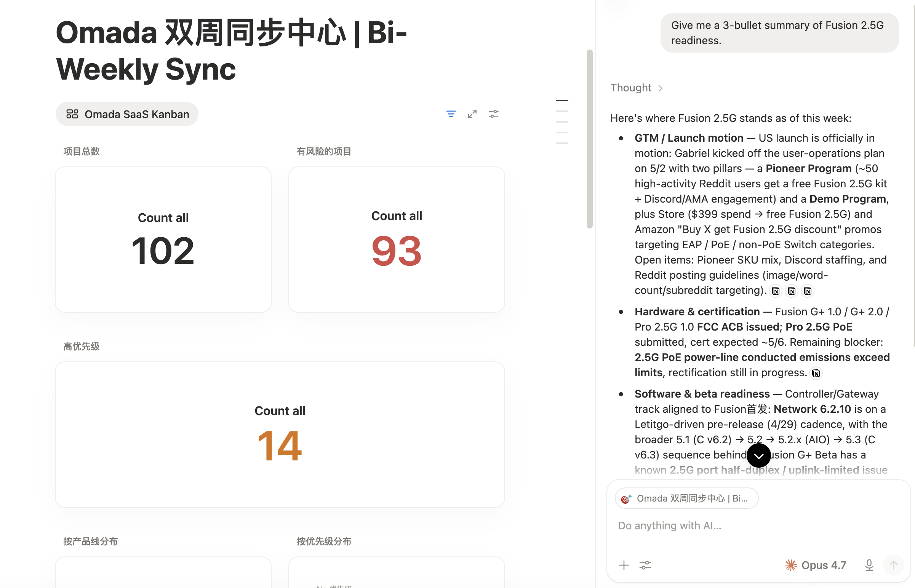
Task: Click the 有风险的项目 section label
Action: pos(324,152)
